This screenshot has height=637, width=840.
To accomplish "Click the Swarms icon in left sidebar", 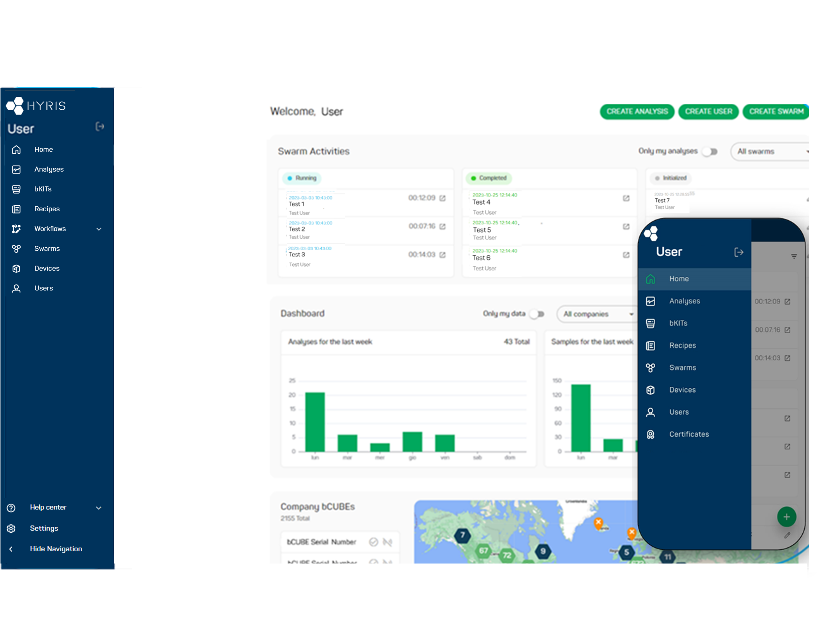I will point(16,249).
